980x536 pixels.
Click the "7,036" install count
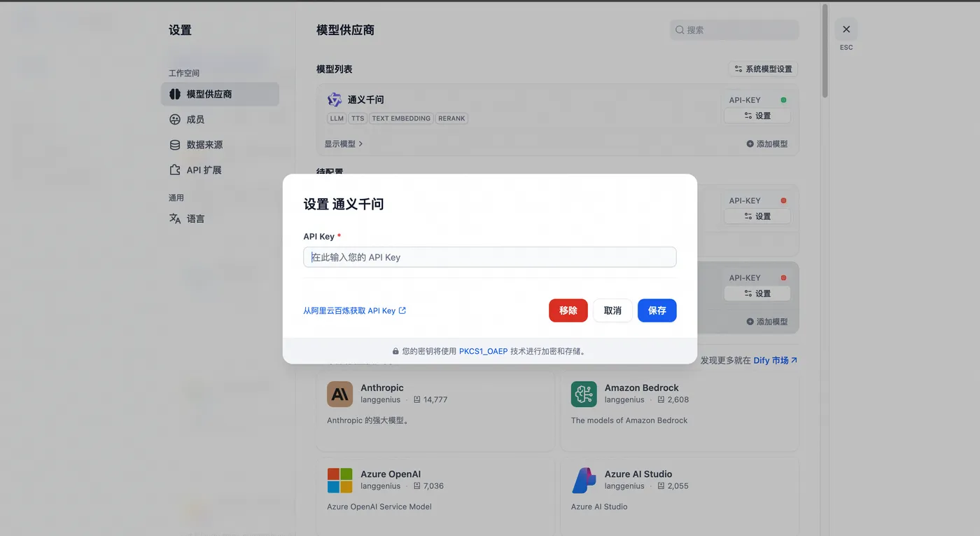pyautogui.click(x=434, y=486)
